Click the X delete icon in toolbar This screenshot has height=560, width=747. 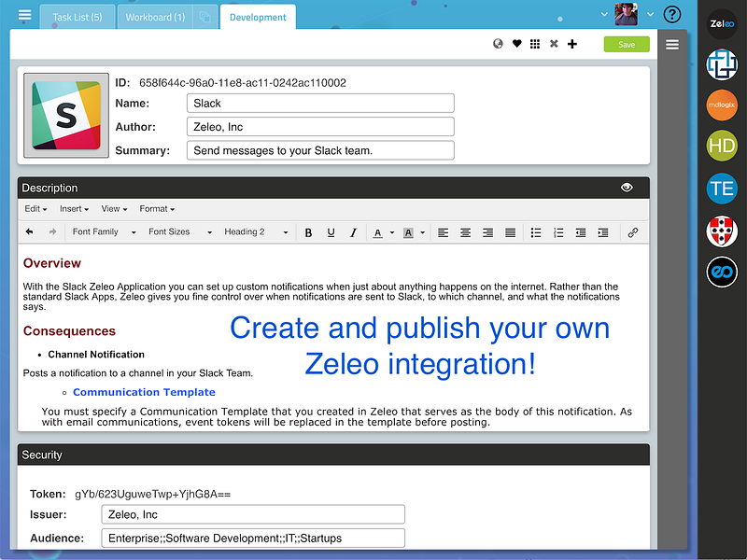click(554, 44)
